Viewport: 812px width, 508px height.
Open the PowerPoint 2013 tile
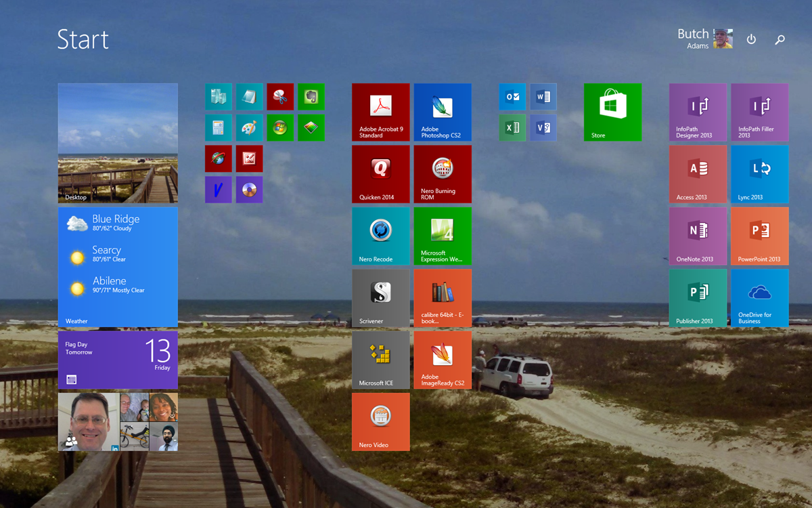coord(760,236)
